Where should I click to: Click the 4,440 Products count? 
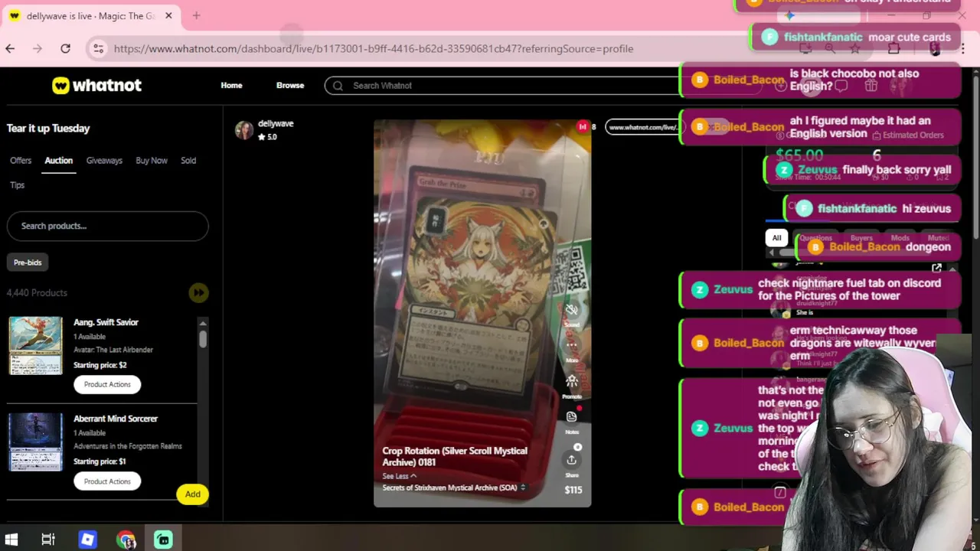click(37, 292)
